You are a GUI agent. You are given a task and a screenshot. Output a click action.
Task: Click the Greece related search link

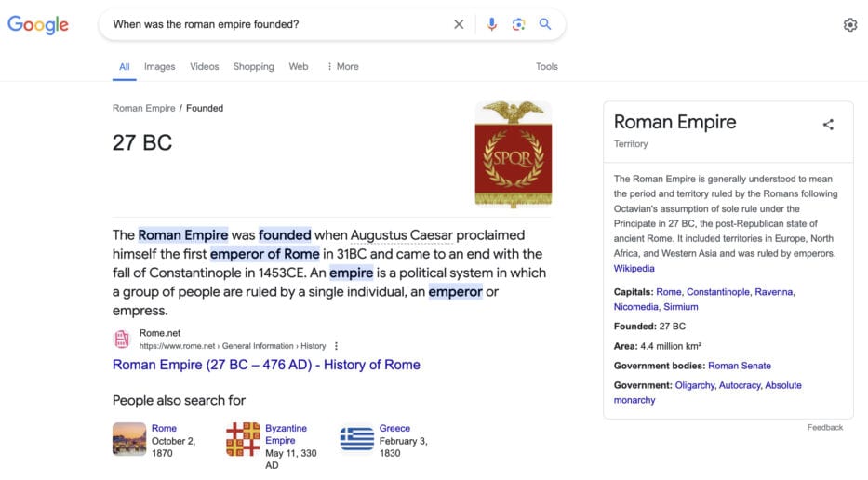[394, 428]
